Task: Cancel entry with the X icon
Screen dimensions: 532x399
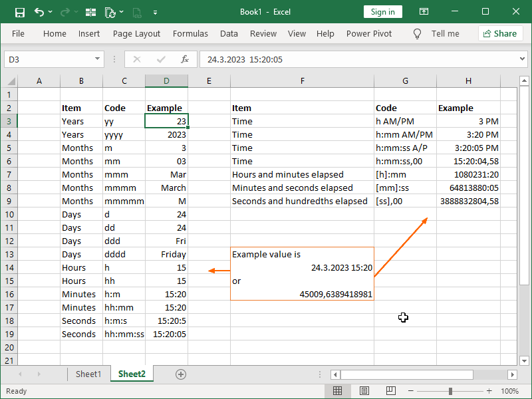Action: point(136,59)
